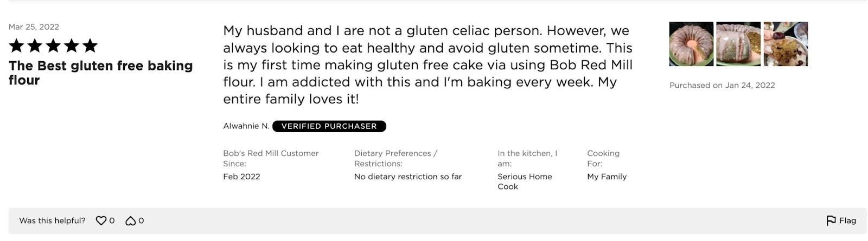The height and width of the screenshot is (241, 868).
Task: Click the reviewer name Alwahnie N.
Action: pyautogui.click(x=246, y=126)
